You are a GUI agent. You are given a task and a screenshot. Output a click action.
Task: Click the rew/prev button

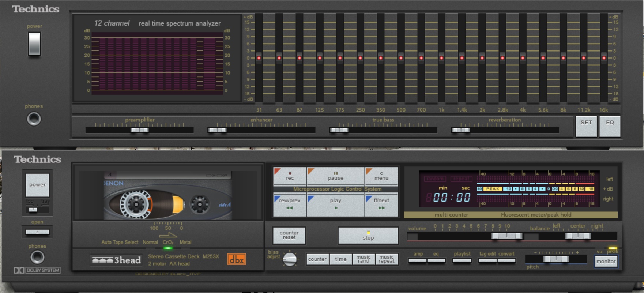290,205
